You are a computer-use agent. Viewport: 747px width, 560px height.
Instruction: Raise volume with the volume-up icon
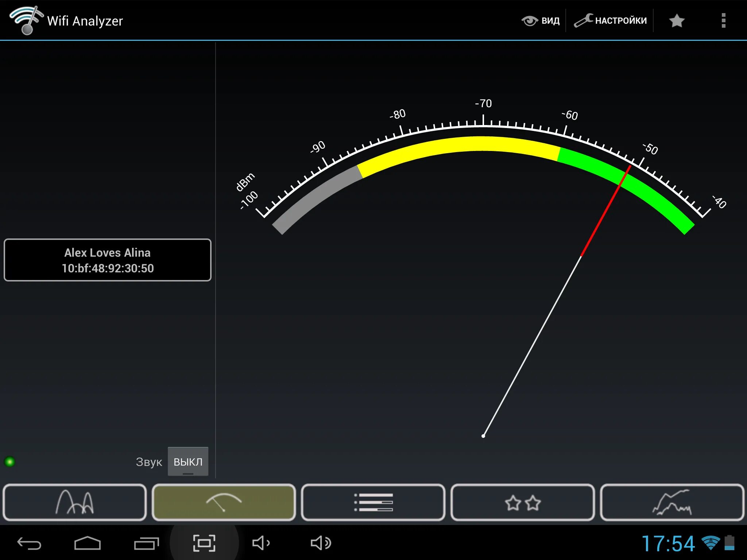point(321,543)
